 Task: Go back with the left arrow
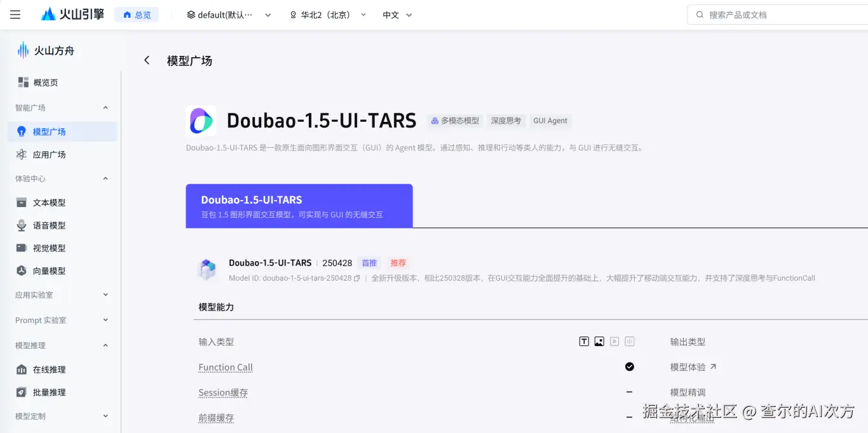(x=147, y=60)
